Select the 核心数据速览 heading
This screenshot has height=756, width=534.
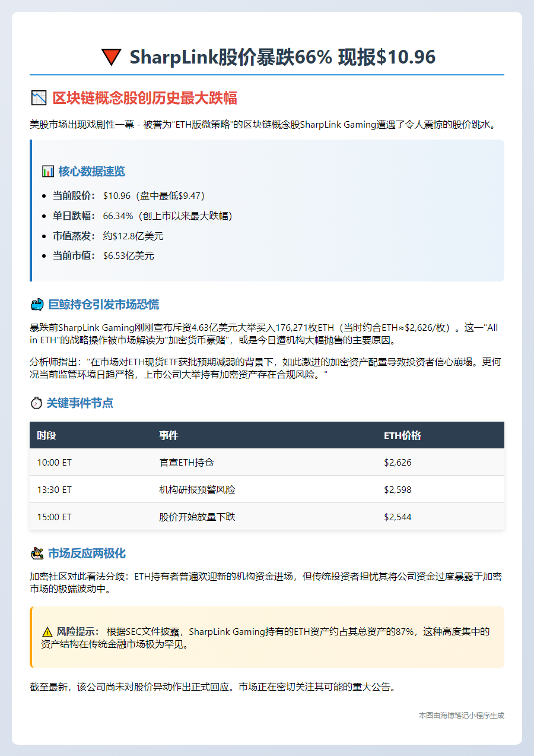(91, 172)
